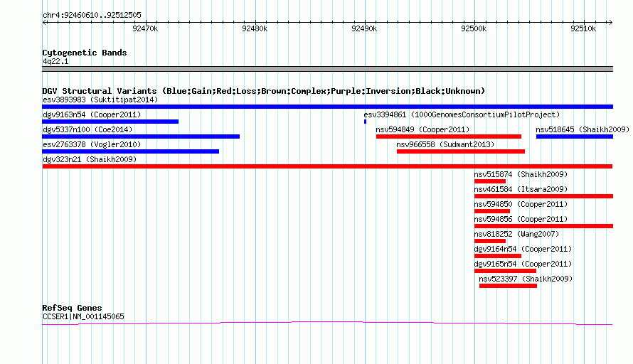This screenshot has width=633, height=364.
Task: Click the left arrow end of the ruler
Action: pyautogui.click(x=44, y=22)
